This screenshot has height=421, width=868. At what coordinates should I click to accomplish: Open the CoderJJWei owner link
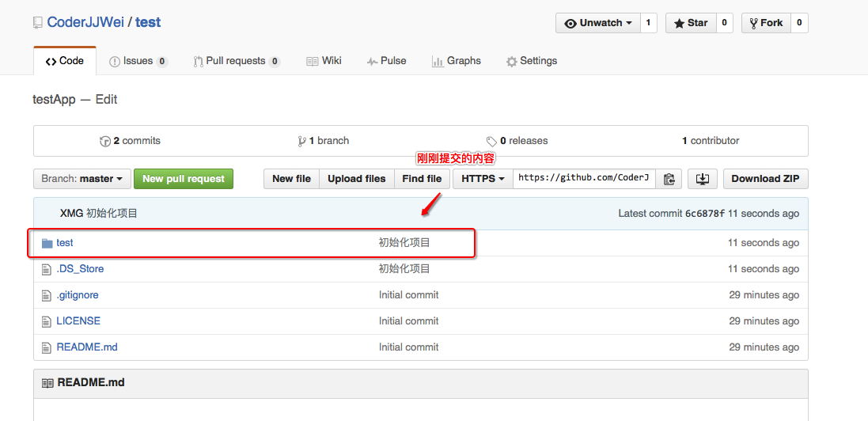tap(85, 22)
